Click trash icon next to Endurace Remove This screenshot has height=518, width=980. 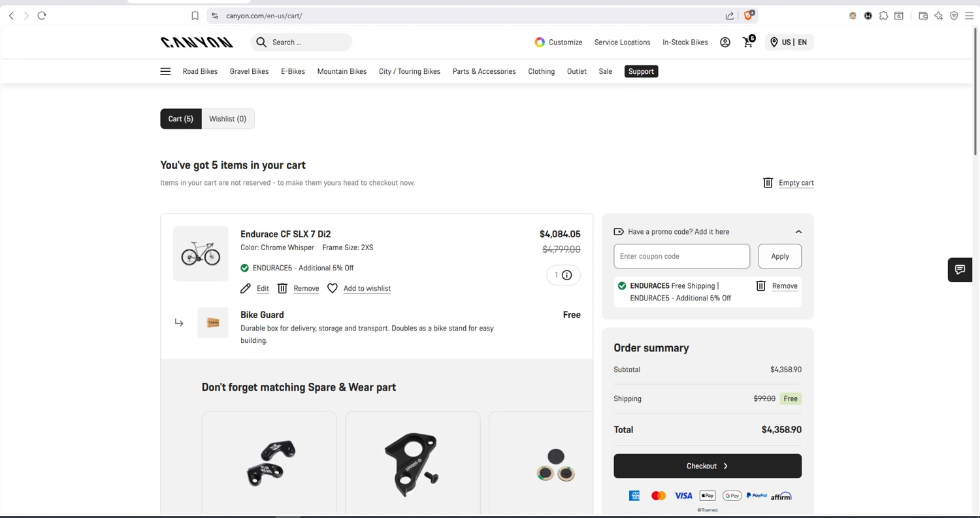click(x=282, y=288)
